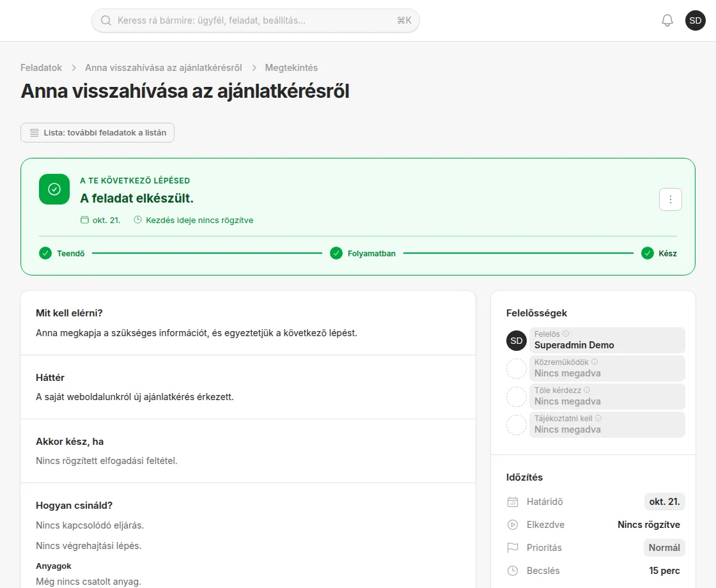Image resolution: width=716 pixels, height=588 pixels.
Task: Click the Mit kell elérni? heading
Action: coord(70,313)
